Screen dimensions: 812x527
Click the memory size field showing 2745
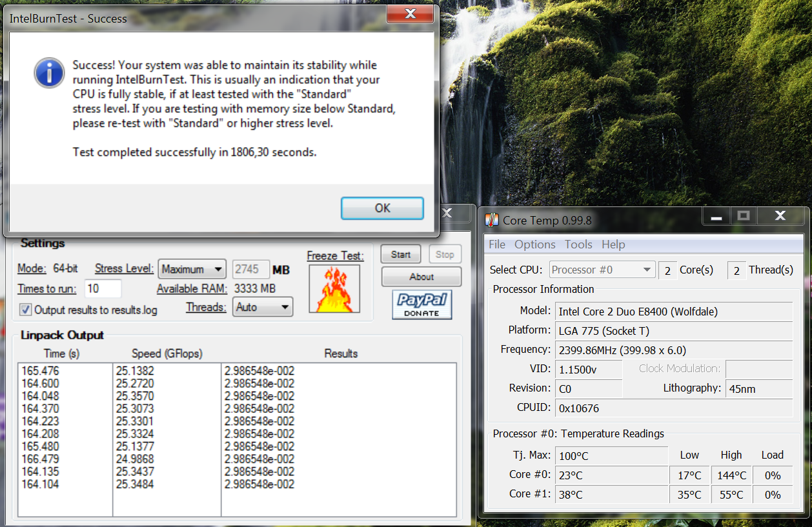point(250,269)
